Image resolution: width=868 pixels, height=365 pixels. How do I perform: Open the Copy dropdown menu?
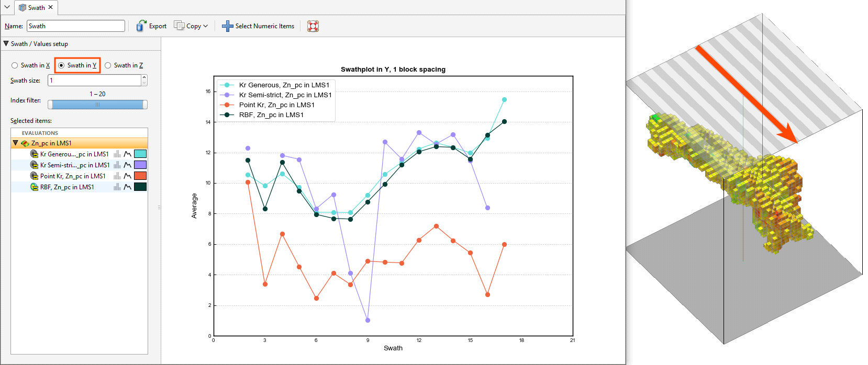coord(192,26)
